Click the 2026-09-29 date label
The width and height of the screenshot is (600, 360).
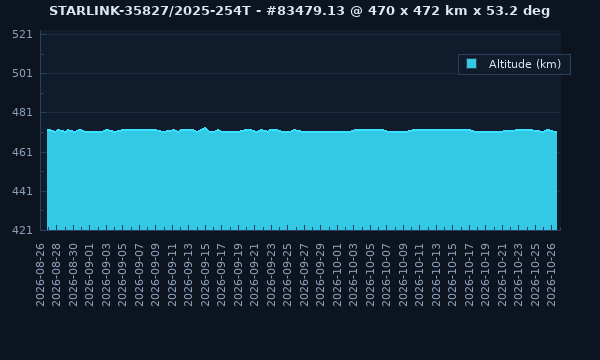[321, 274]
